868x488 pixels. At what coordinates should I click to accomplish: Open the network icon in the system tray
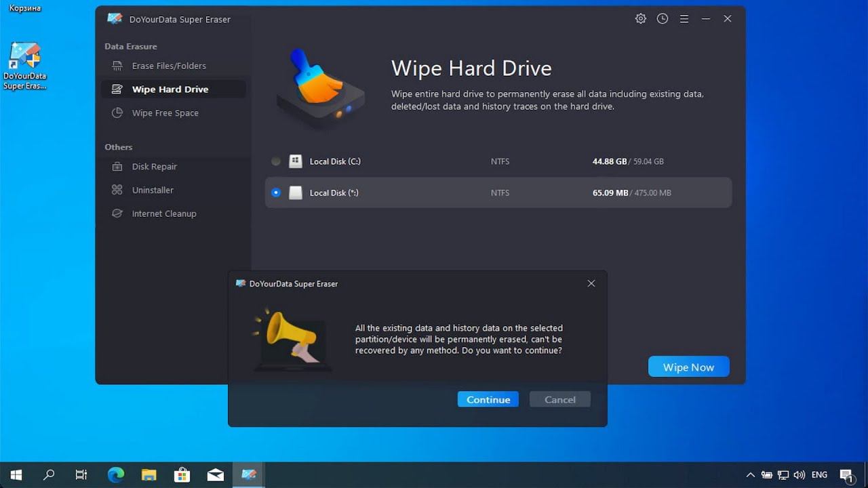click(x=783, y=475)
